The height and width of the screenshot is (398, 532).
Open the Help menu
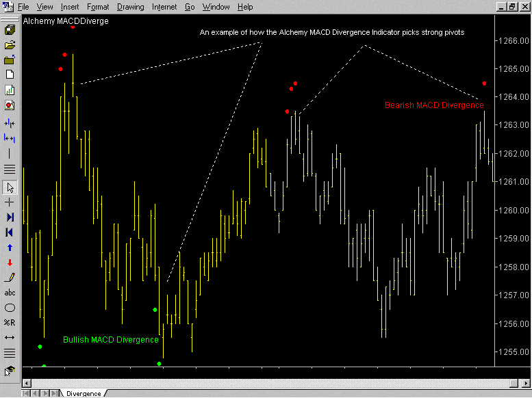pos(245,7)
